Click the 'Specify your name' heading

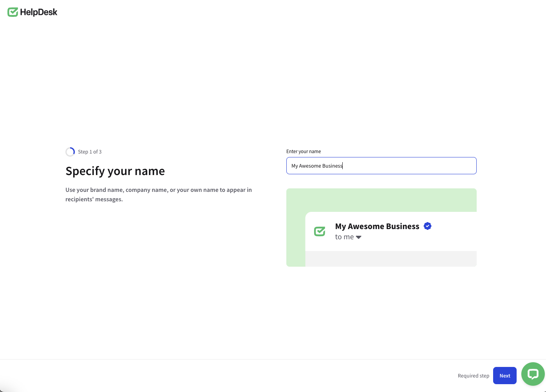pos(115,171)
